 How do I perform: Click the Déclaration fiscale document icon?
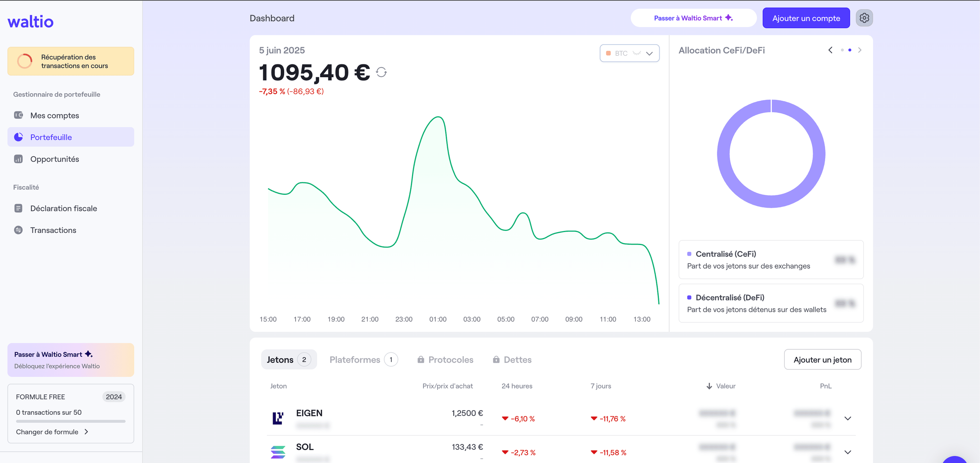click(18, 208)
